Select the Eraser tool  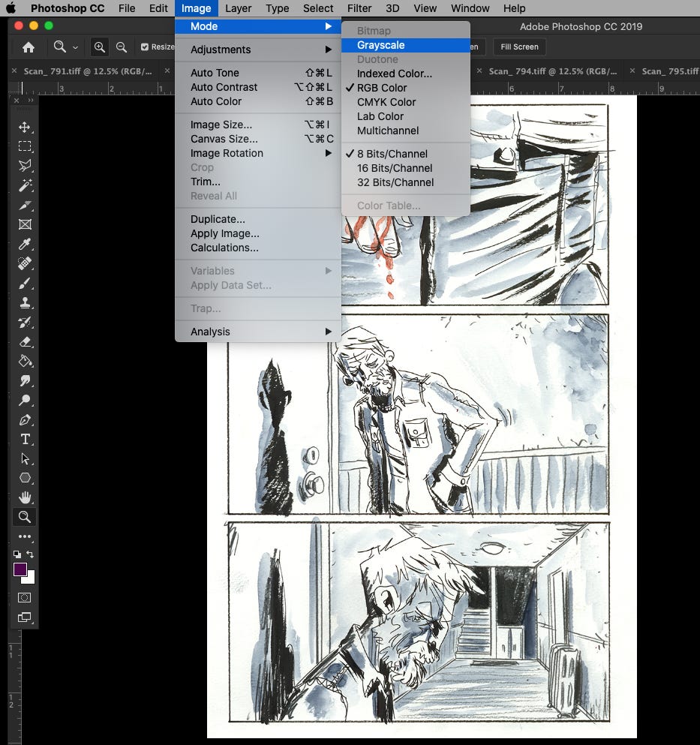[25, 342]
